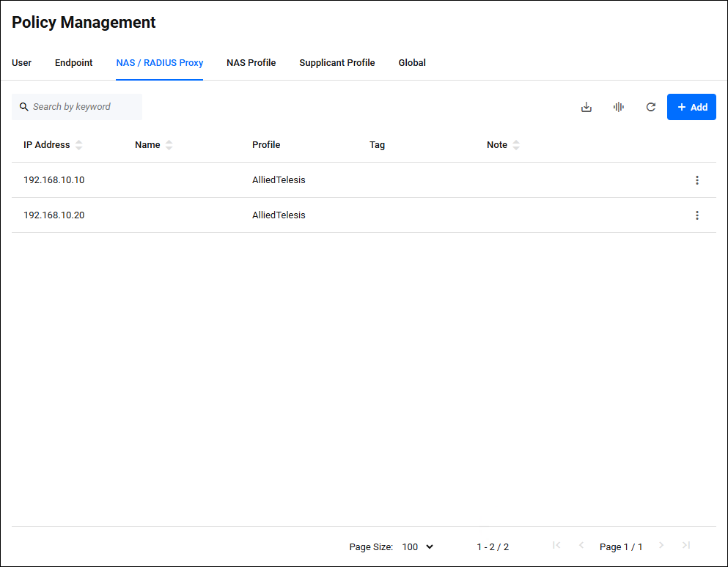This screenshot has height=567, width=728.
Task: Select the Global tab
Action: [412, 63]
